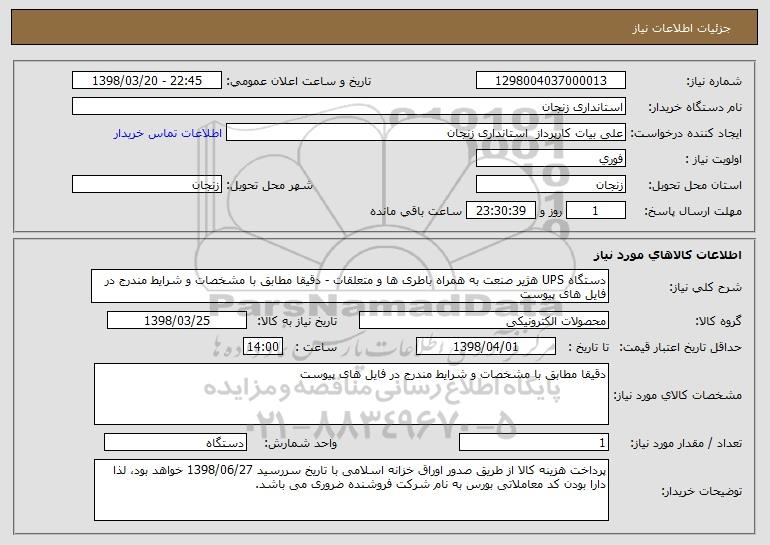Image resolution: width=770 pixels, height=545 pixels.
Task: Select the goods group field محصولات الکترونیکی
Action: pos(484,321)
